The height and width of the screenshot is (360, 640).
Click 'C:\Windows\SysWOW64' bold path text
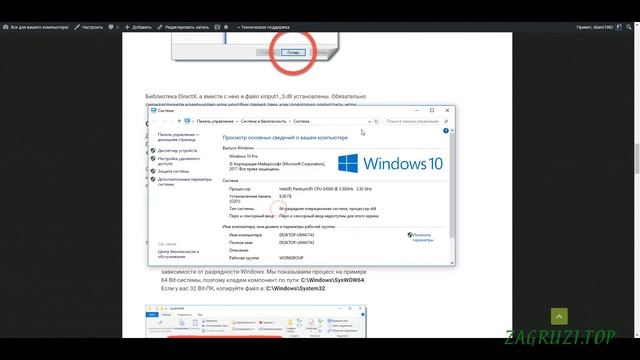(x=332, y=280)
